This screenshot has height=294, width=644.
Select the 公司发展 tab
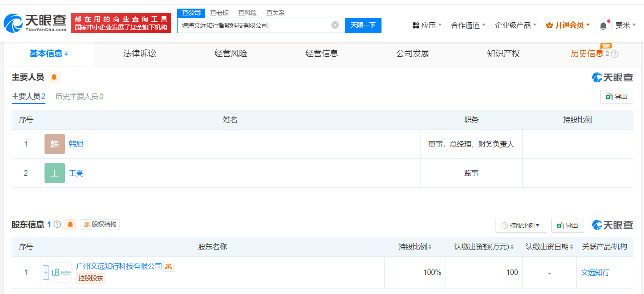click(x=412, y=54)
